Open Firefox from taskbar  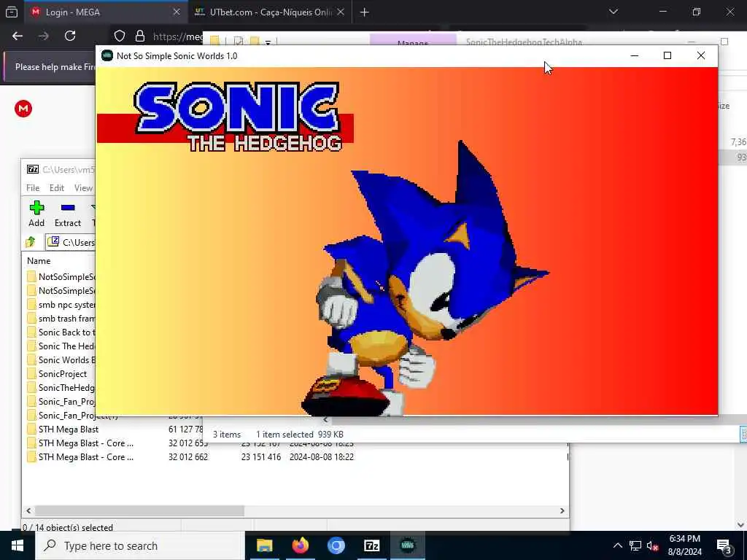pos(300,545)
